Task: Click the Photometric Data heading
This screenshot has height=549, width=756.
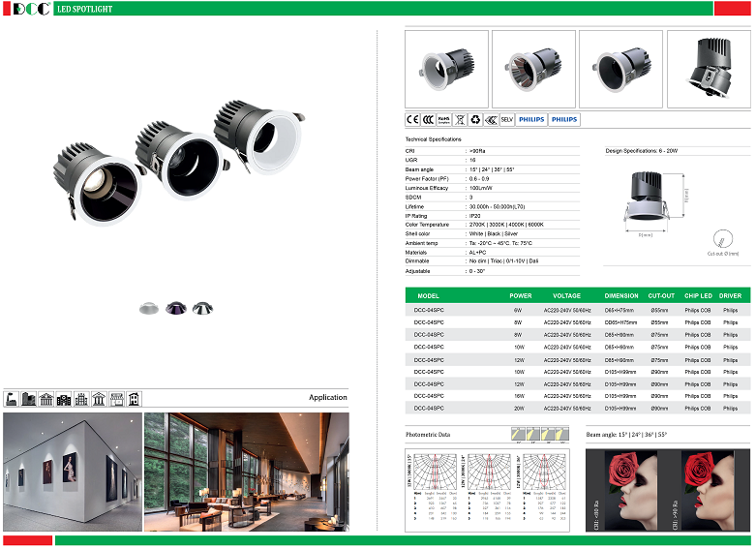Action: pyautogui.click(x=428, y=435)
